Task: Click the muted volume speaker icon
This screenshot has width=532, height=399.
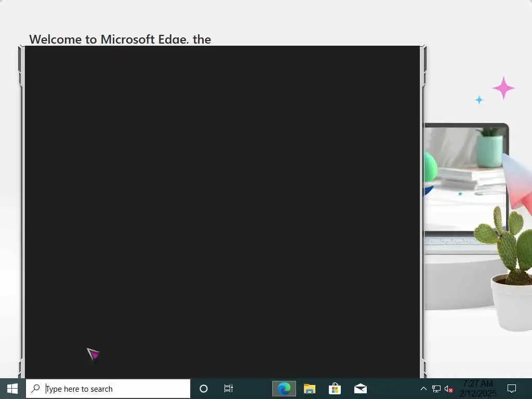Action: (x=448, y=389)
